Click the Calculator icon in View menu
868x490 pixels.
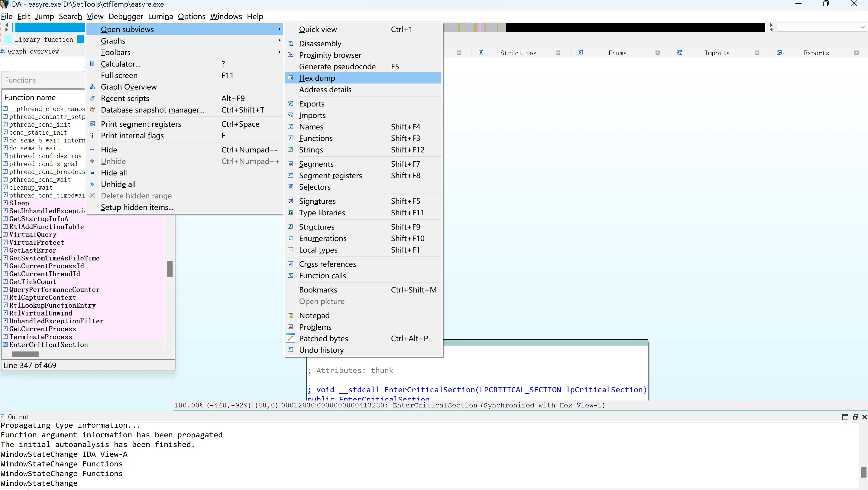92,64
